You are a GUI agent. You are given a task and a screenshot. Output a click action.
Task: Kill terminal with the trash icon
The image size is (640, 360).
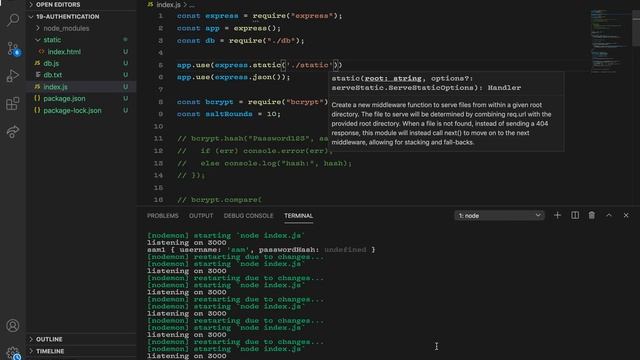tap(591, 215)
